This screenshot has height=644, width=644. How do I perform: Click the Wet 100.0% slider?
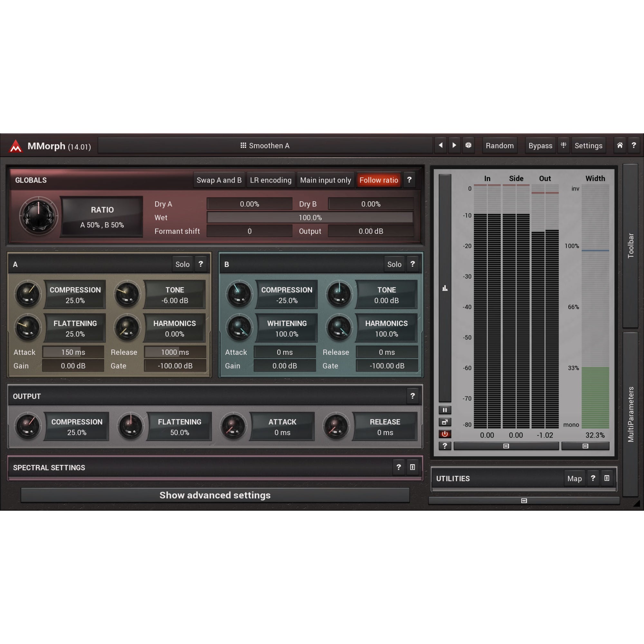(310, 217)
